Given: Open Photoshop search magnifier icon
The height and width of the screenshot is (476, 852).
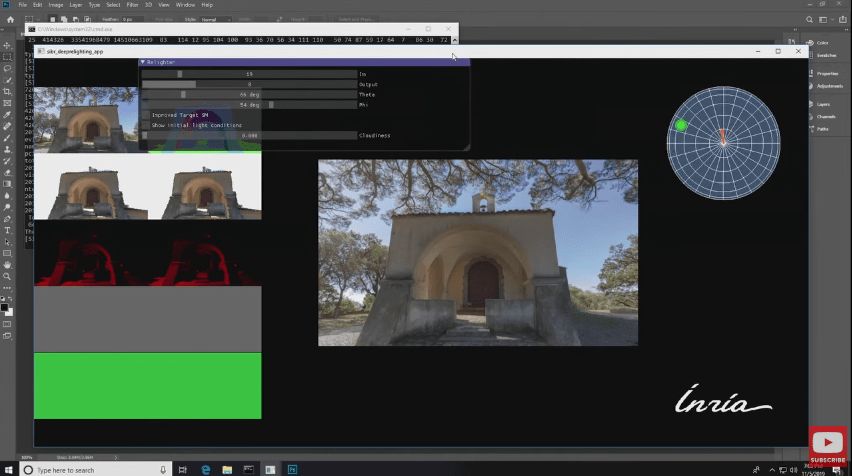Looking at the screenshot, I should coord(809,20).
